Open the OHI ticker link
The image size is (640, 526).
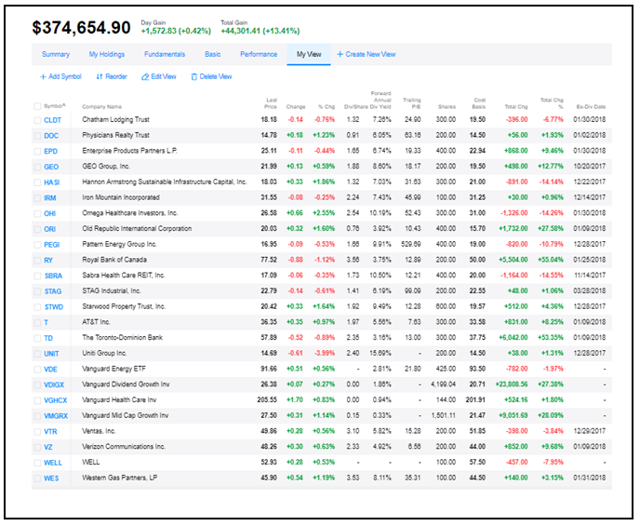point(50,213)
